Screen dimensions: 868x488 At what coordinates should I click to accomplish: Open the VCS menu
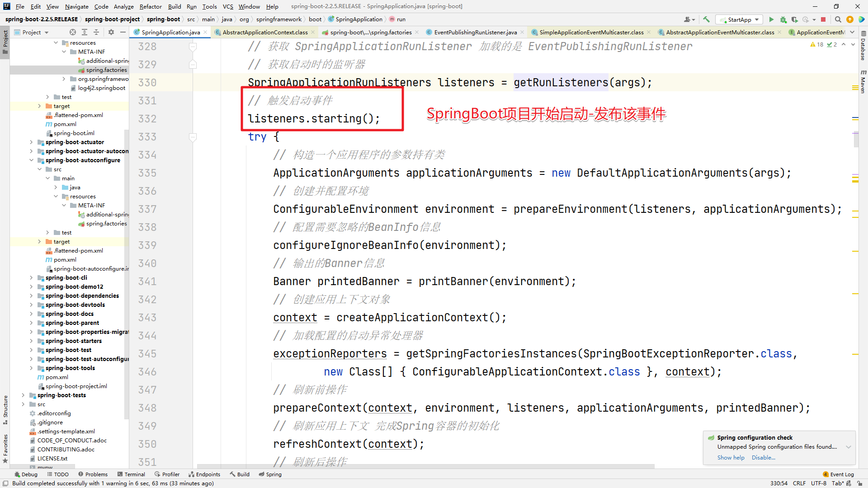click(228, 6)
